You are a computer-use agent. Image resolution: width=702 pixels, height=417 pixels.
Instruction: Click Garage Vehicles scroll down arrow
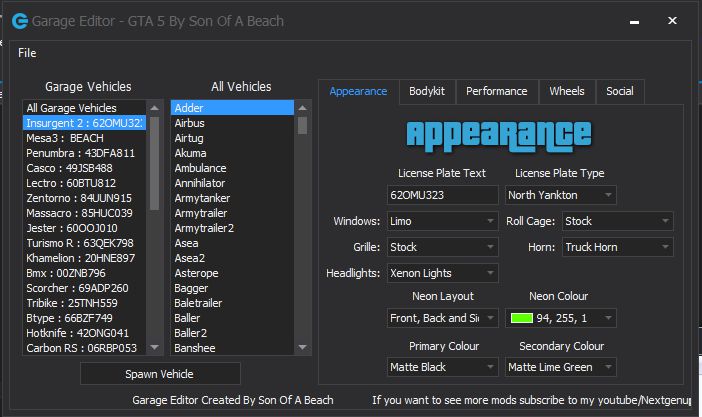[154, 347]
